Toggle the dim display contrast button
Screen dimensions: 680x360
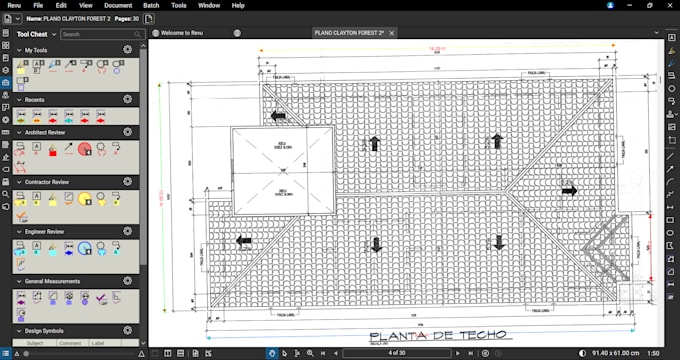pos(582,353)
